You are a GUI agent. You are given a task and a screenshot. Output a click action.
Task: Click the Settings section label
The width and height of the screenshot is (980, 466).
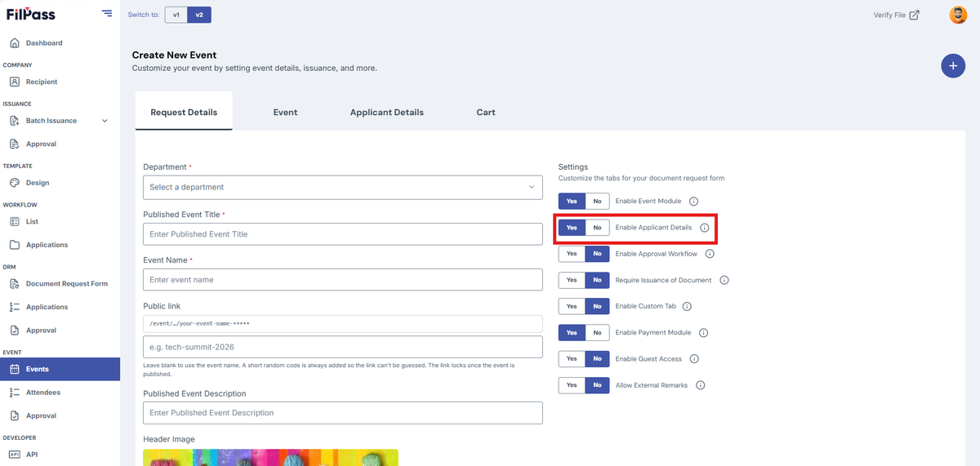tap(573, 166)
